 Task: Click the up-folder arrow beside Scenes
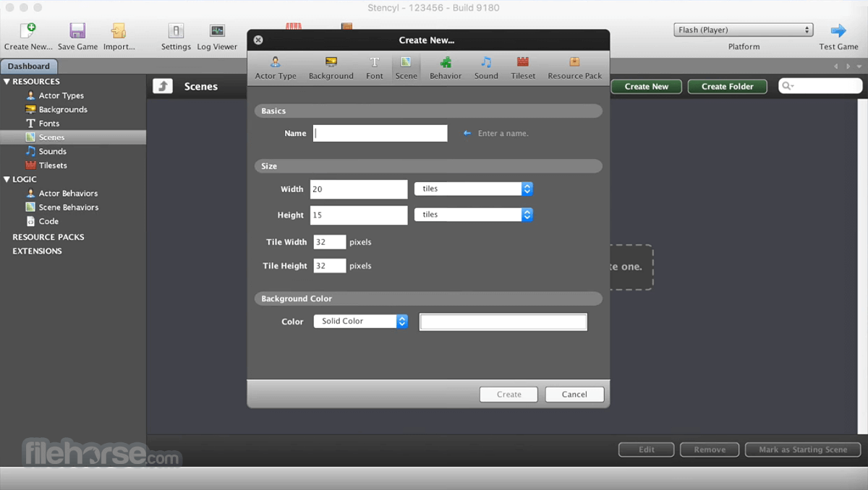(x=163, y=86)
